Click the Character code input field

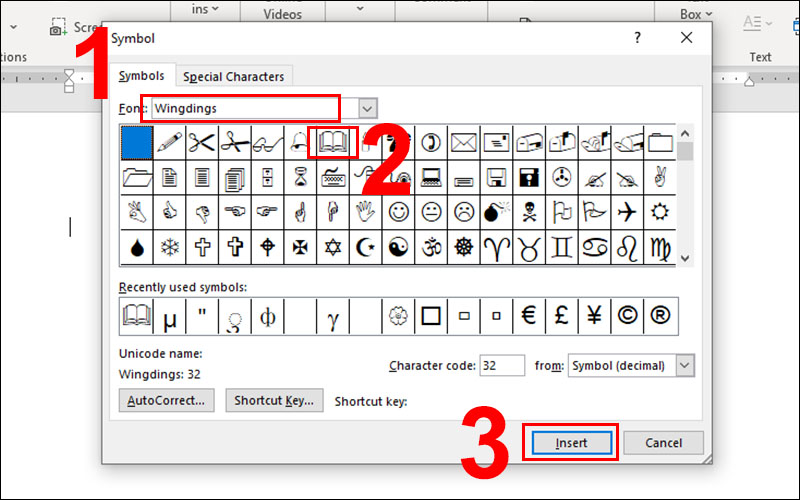[502, 366]
